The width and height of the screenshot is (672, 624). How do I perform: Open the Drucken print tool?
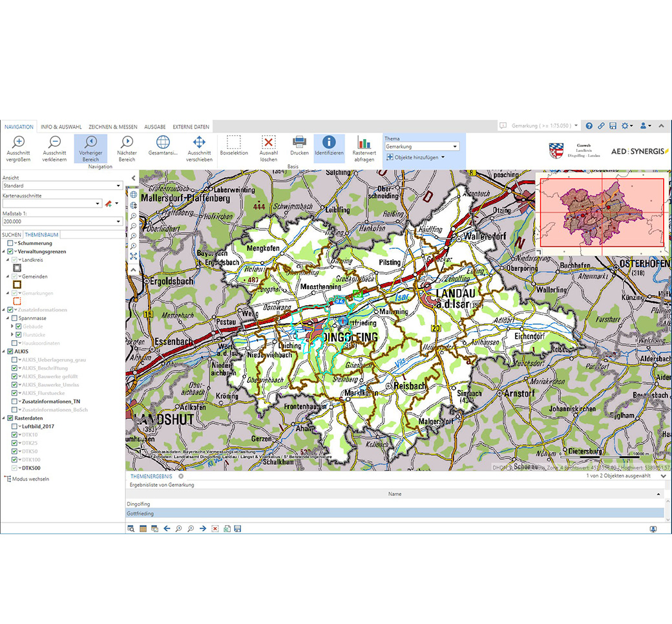pyautogui.click(x=299, y=145)
